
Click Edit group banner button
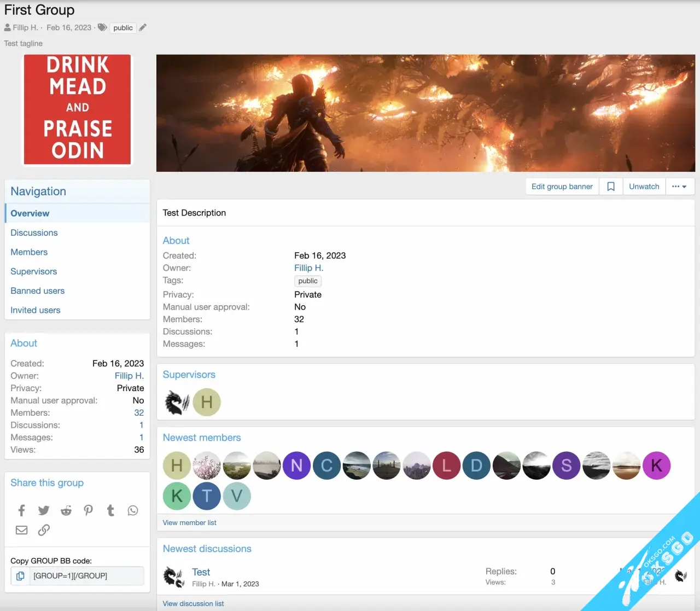point(562,187)
